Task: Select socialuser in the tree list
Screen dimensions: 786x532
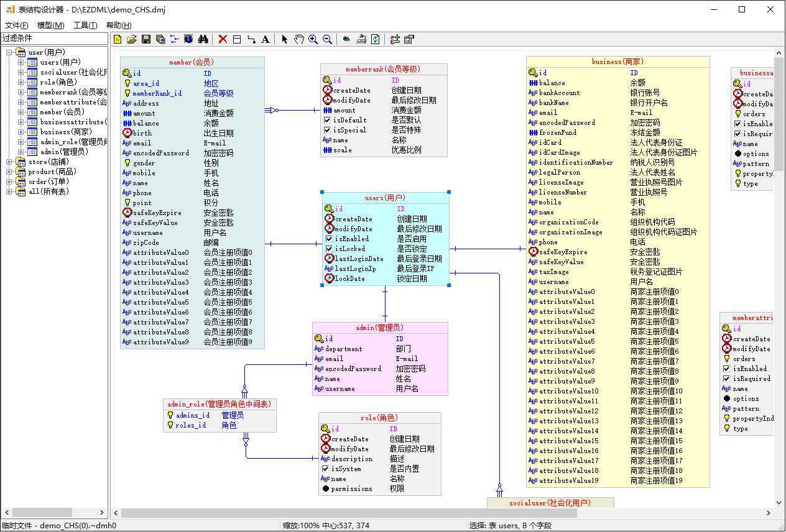Action: (73, 72)
